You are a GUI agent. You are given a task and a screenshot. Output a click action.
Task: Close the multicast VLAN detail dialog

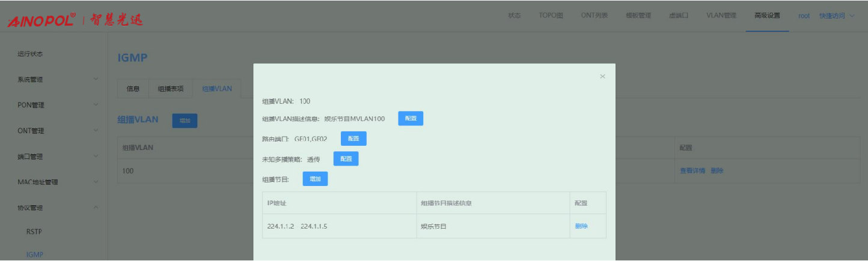click(x=602, y=77)
